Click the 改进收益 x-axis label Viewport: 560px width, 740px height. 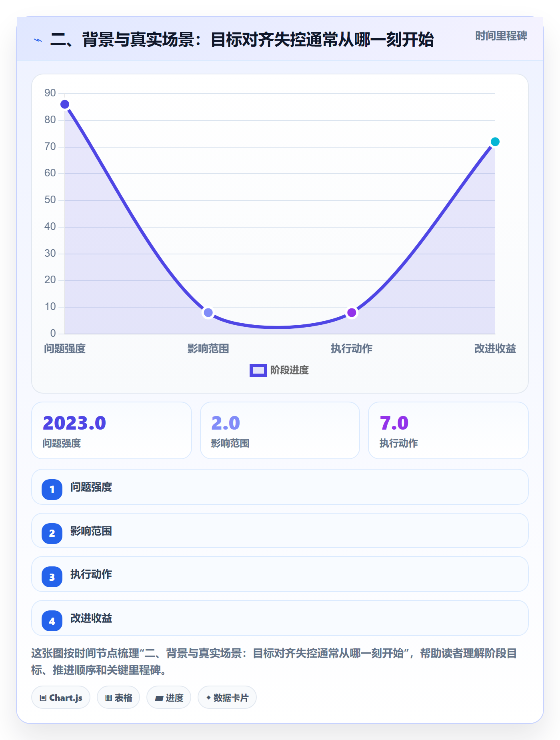(x=495, y=349)
